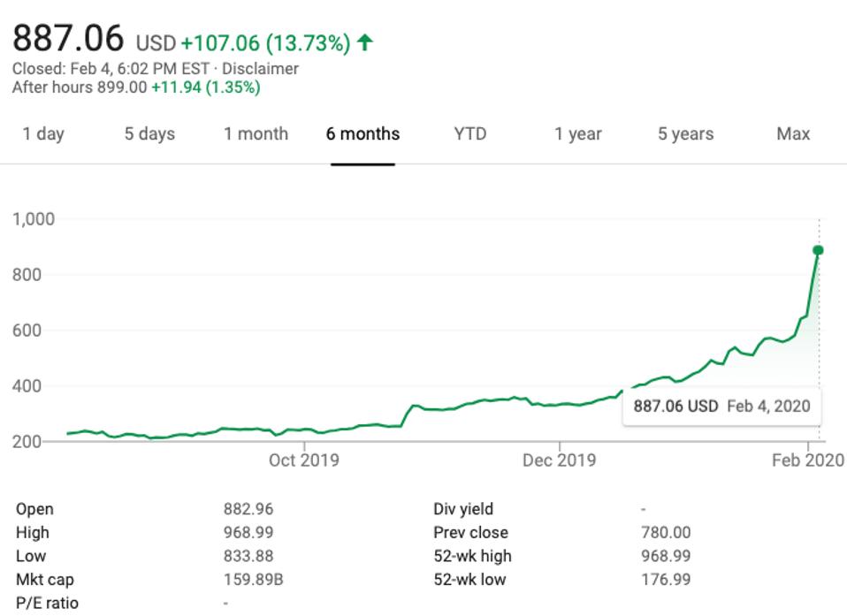Image resolution: width=847 pixels, height=616 pixels.
Task: Select the 6 months tab
Action: coord(362,134)
